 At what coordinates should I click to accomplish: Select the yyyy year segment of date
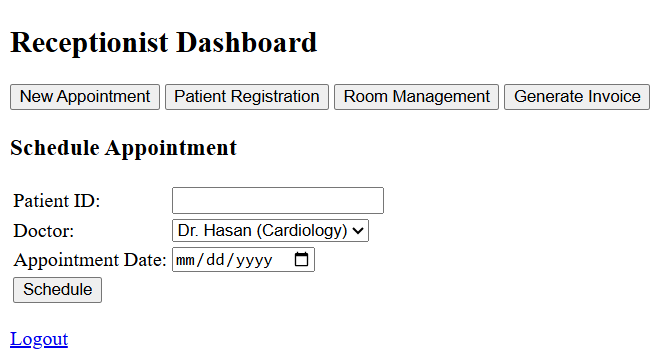click(254, 260)
